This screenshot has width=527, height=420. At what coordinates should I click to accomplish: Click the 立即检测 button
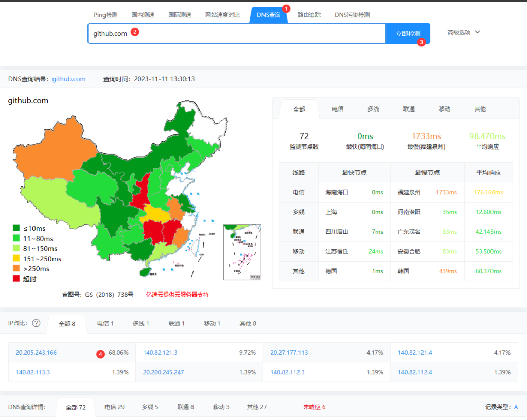(408, 33)
